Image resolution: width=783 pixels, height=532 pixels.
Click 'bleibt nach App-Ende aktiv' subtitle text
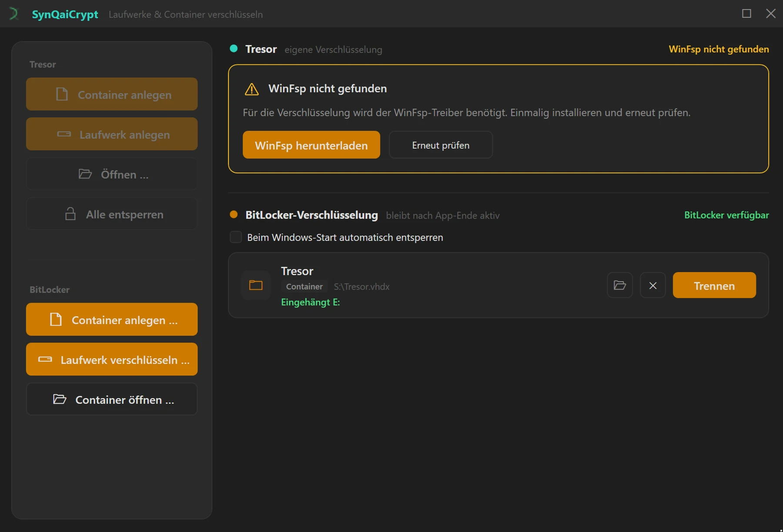[443, 216]
